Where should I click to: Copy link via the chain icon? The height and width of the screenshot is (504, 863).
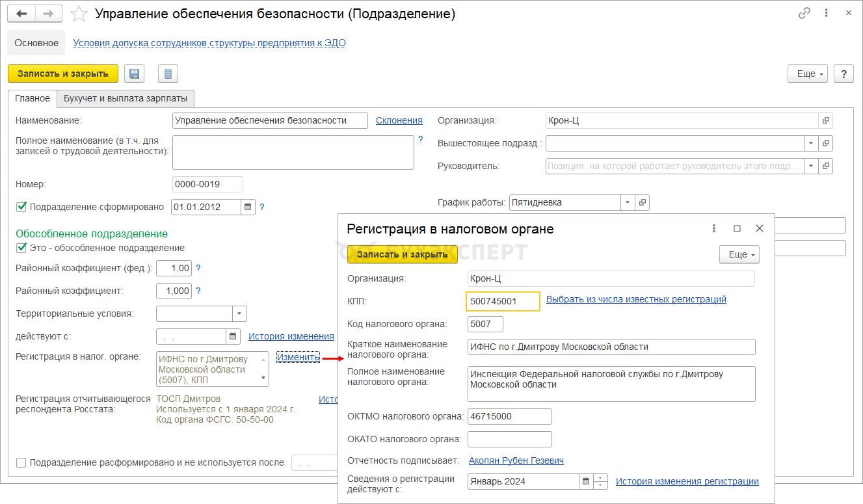(x=804, y=14)
